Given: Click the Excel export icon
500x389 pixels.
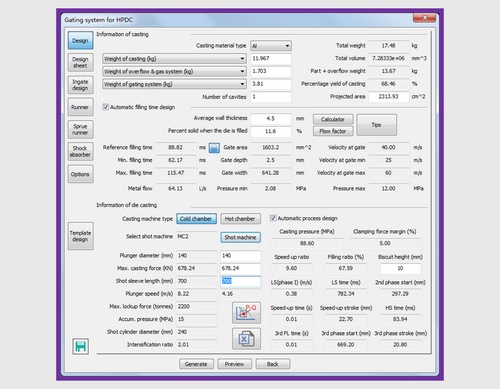Looking at the screenshot, I should pos(246,339).
